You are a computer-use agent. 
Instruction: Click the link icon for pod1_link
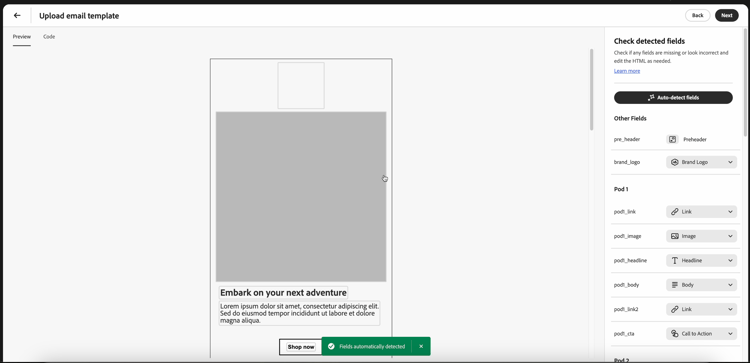674,211
